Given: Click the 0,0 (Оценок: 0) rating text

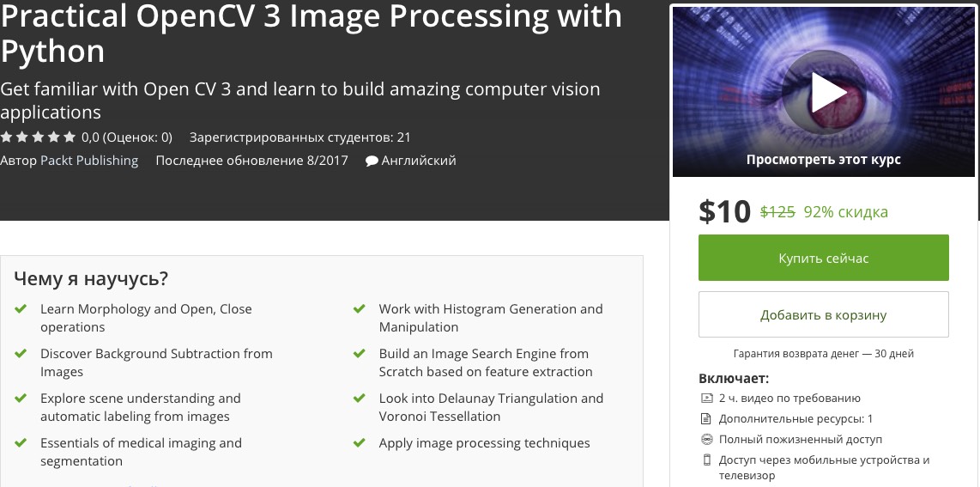Looking at the screenshot, I should pos(127,137).
